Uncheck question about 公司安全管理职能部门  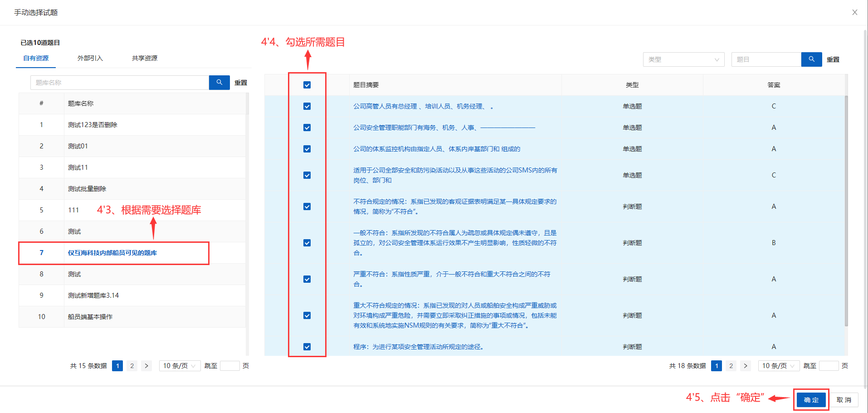click(307, 128)
